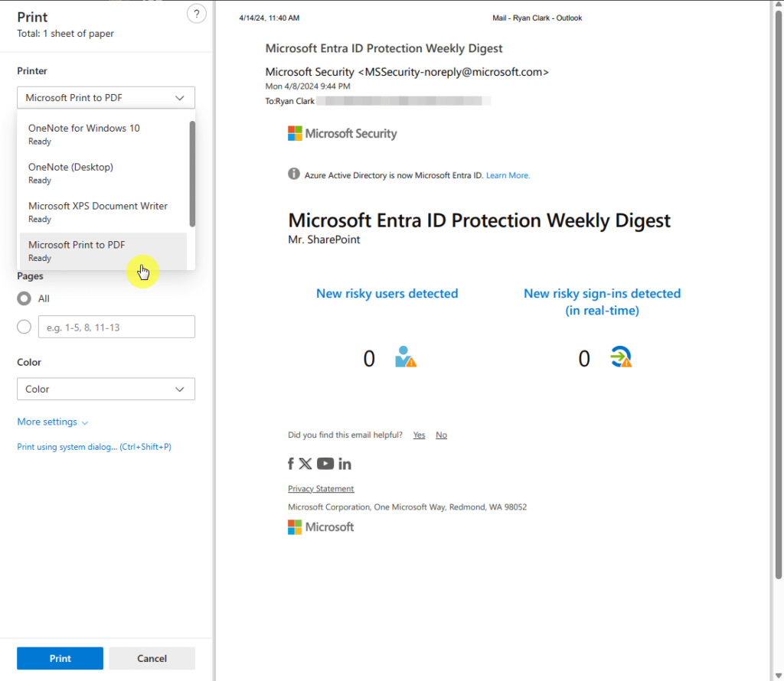Collapse the Microsoft Print to PDF printer dropdown
The image size is (784, 681).
tap(106, 97)
